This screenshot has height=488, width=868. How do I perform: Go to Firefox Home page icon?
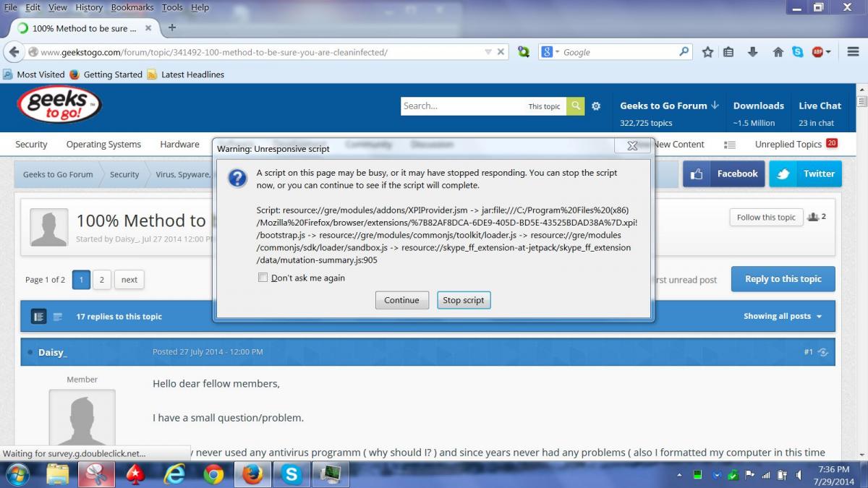(778, 52)
